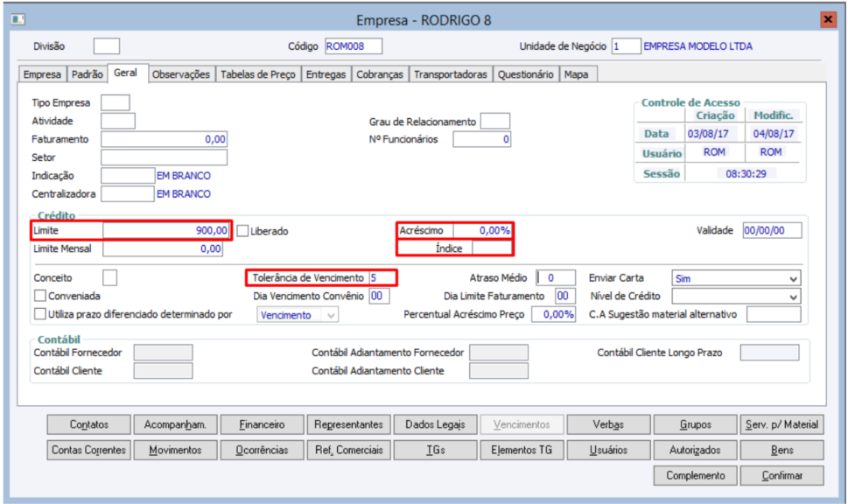Click the Dados Legais button

pos(435,424)
